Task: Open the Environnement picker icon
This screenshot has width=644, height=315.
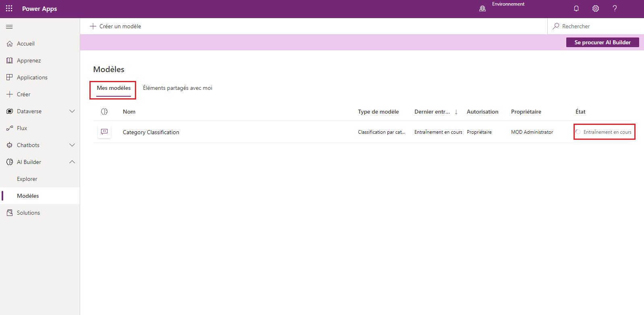Action: click(482, 8)
